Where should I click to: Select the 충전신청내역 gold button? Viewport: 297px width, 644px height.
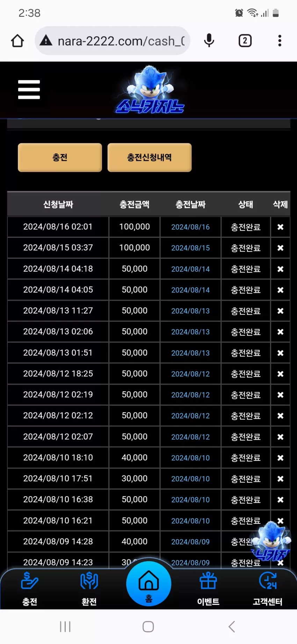click(x=150, y=157)
